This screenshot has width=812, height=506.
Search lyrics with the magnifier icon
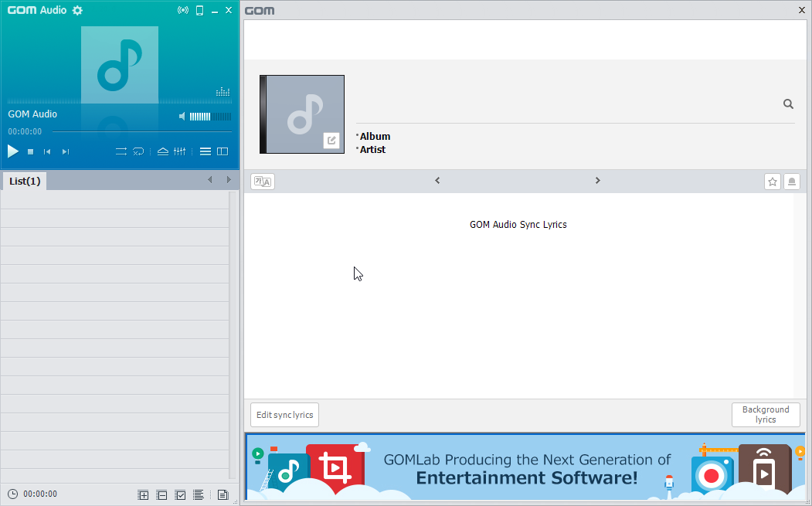tap(788, 104)
